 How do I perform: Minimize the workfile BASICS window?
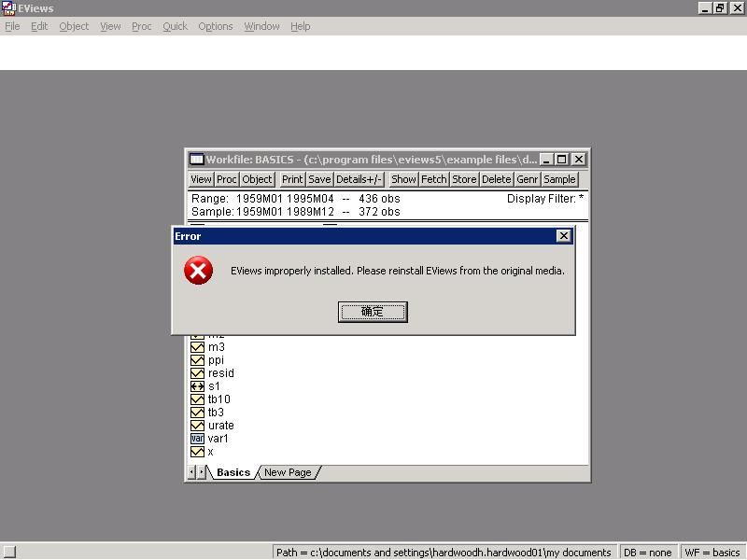click(547, 159)
